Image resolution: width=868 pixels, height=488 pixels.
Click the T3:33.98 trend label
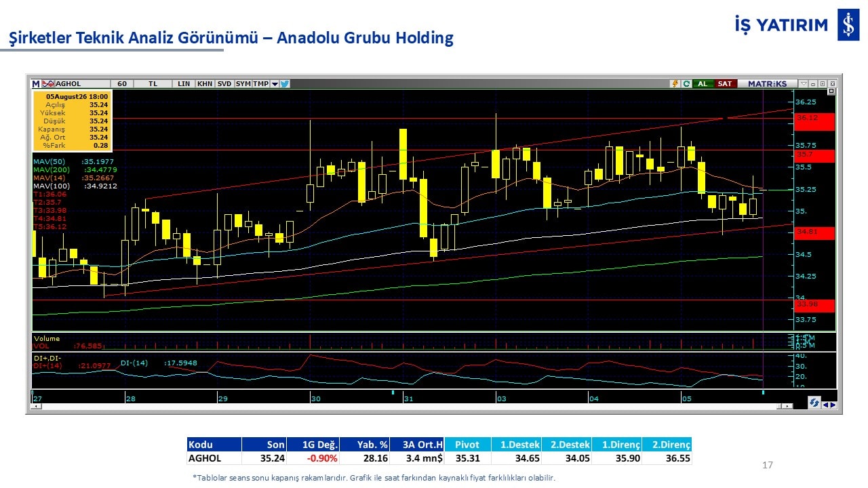(x=50, y=210)
